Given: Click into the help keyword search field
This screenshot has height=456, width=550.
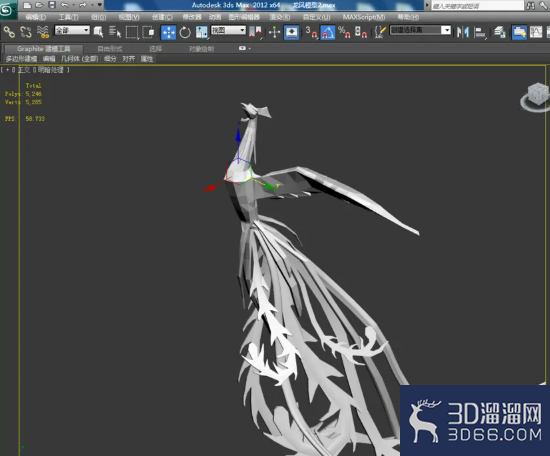Looking at the screenshot, I should [477, 6].
